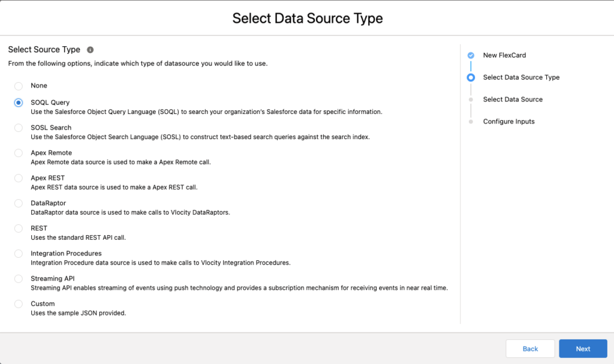Click the SOQL Query option label
The image size is (614, 364).
click(x=50, y=103)
